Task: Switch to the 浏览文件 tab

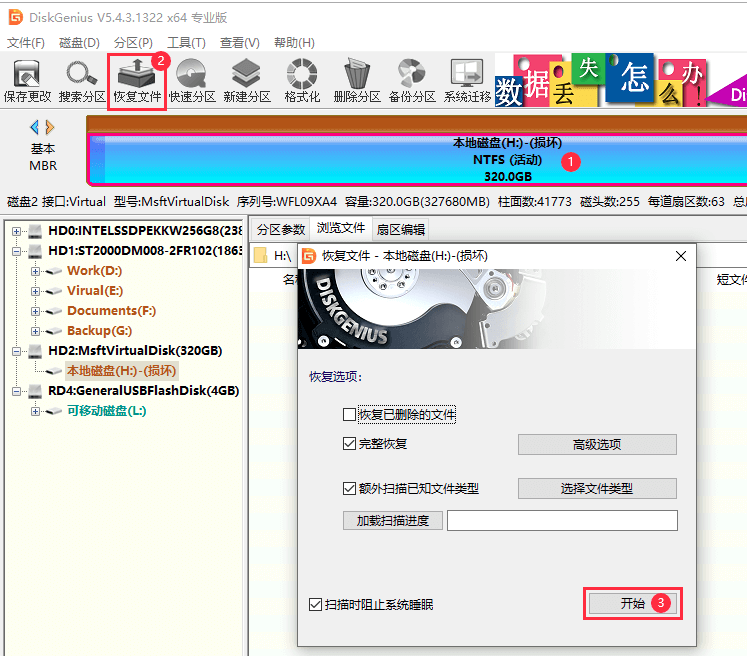Action: tap(341, 228)
